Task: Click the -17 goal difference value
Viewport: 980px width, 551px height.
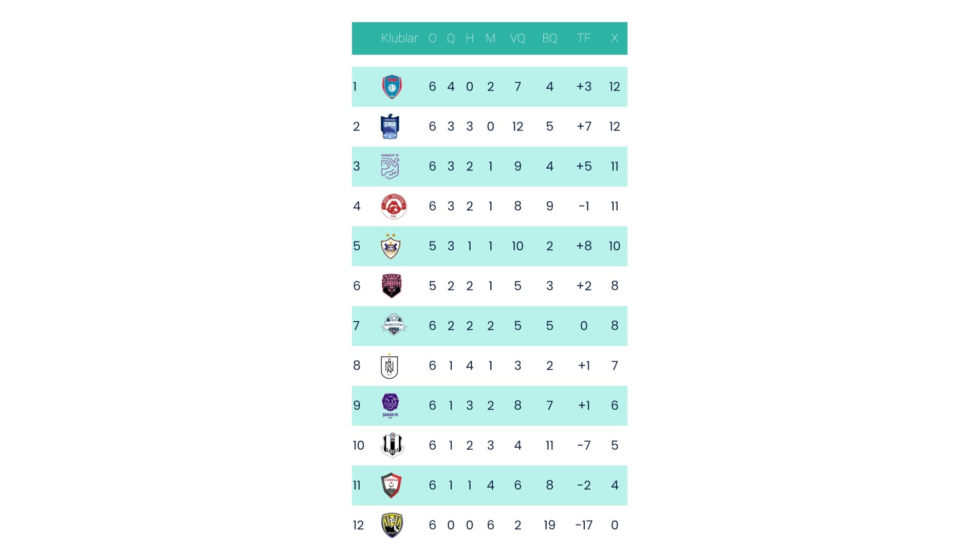Action: coord(584,525)
